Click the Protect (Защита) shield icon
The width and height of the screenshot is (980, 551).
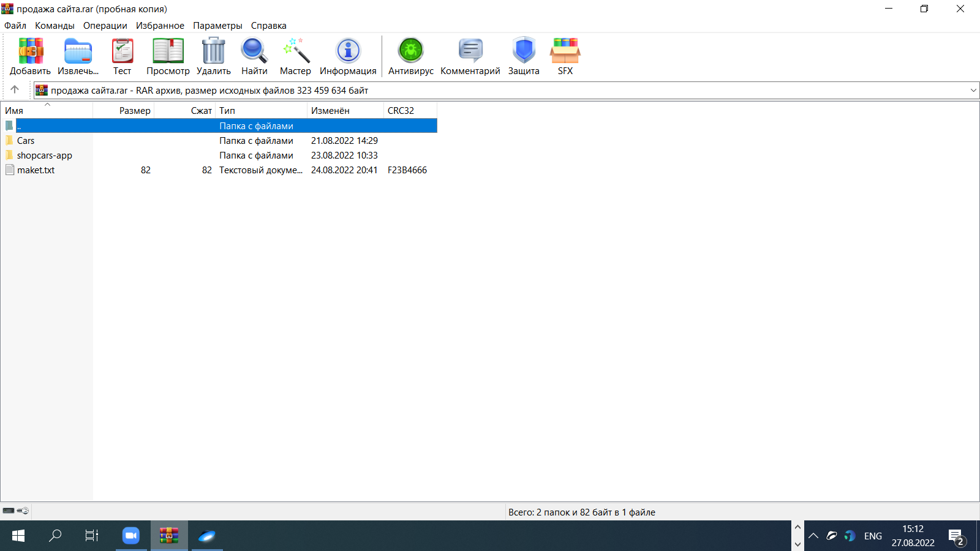point(524,51)
